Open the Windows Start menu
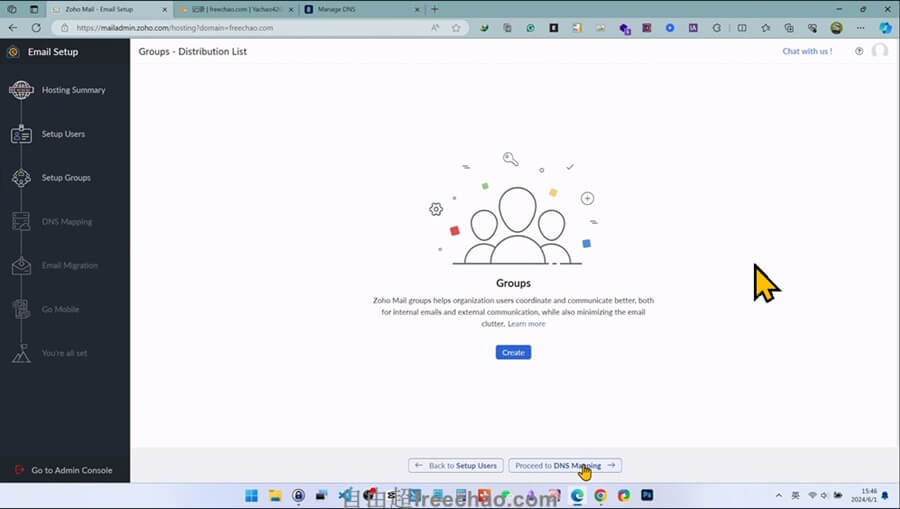This screenshot has height=509, width=900. pyautogui.click(x=251, y=496)
